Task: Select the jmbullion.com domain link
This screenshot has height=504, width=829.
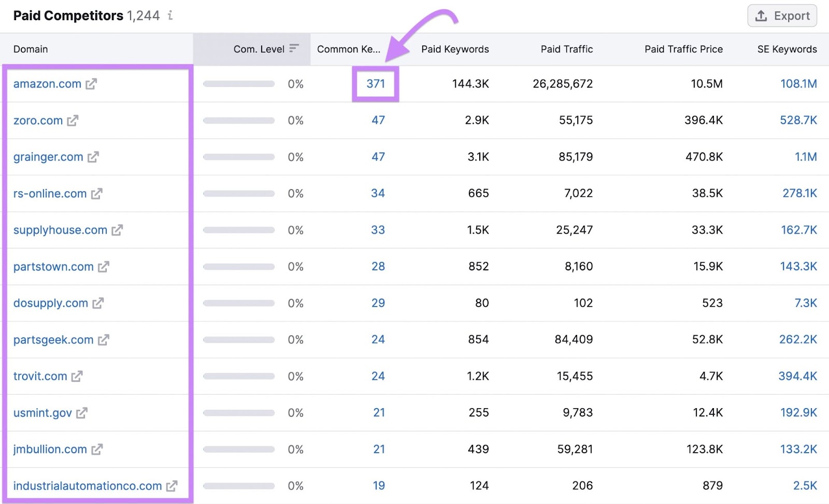Action: tap(50, 449)
